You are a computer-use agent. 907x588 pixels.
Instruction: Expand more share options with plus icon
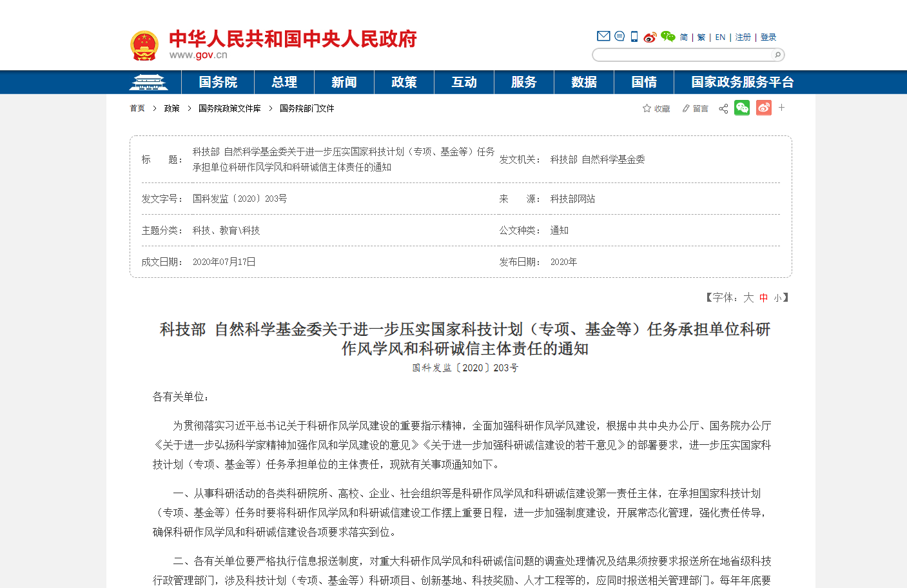(x=782, y=108)
